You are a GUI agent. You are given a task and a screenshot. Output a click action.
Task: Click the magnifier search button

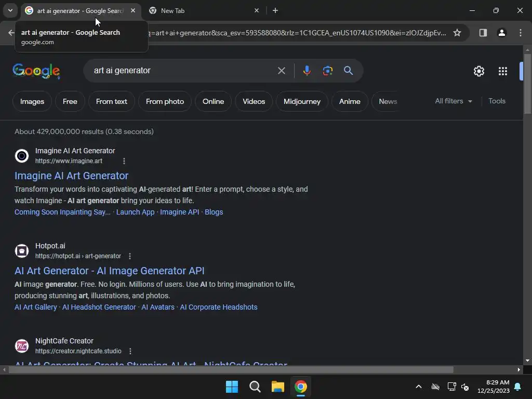point(348,71)
